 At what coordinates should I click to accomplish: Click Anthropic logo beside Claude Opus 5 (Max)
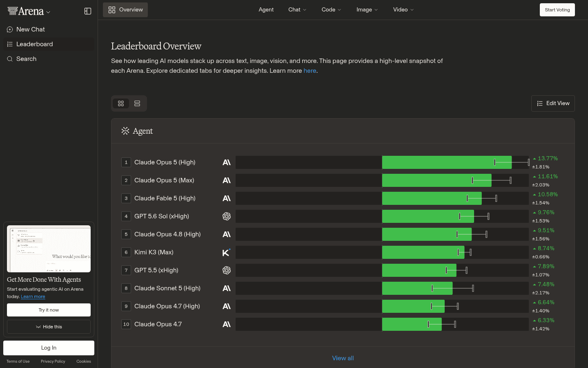(227, 180)
